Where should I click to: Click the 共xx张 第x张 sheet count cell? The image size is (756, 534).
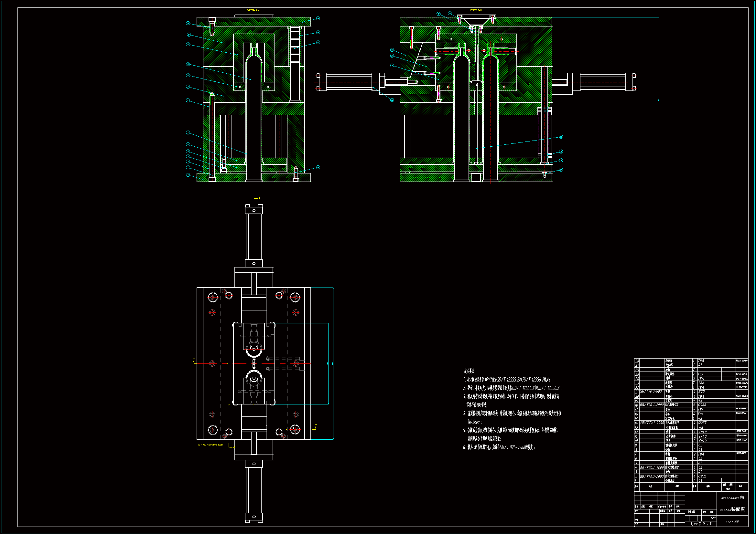[701, 524]
